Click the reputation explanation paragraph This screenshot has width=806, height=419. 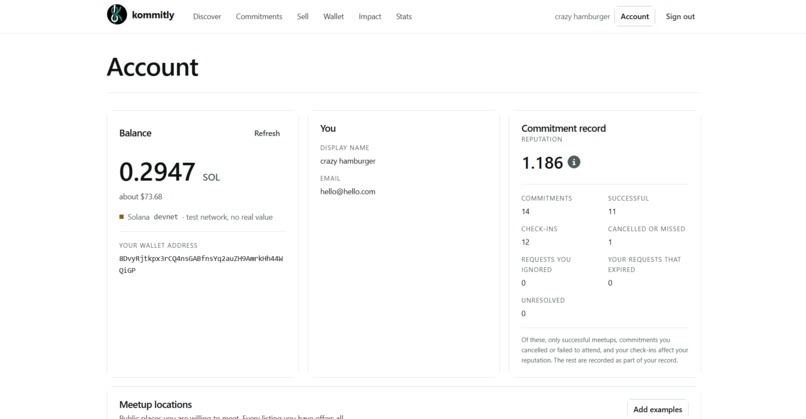click(604, 350)
